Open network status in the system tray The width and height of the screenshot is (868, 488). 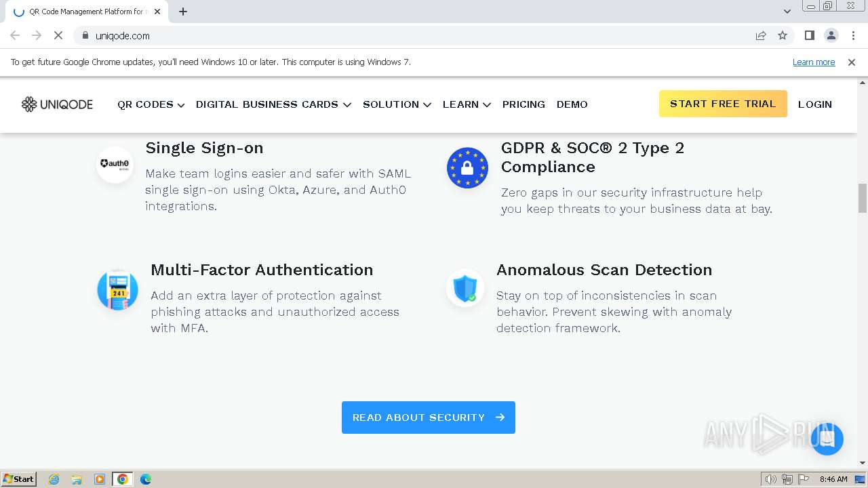(787, 479)
